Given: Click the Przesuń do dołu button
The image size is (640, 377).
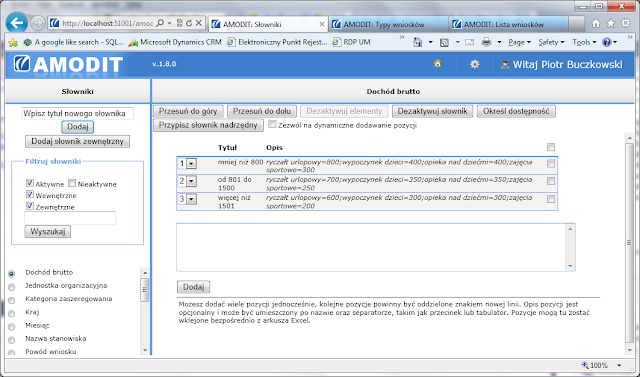Looking at the screenshot, I should (262, 111).
